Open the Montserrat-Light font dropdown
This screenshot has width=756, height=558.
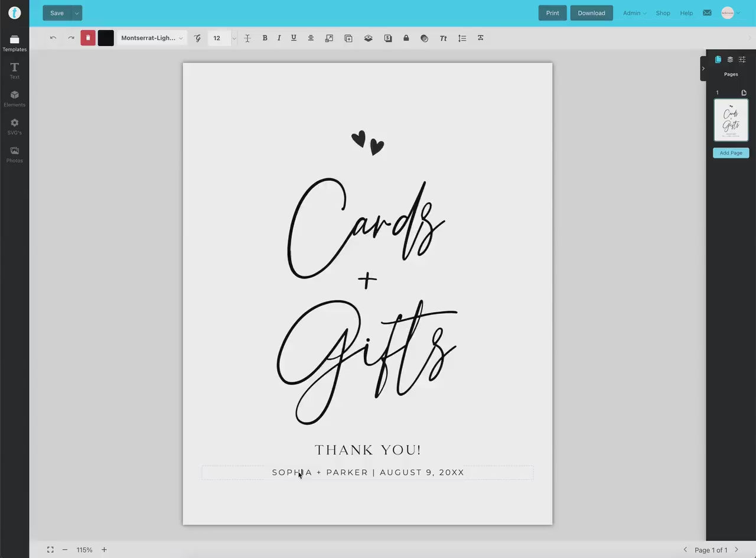(152, 38)
